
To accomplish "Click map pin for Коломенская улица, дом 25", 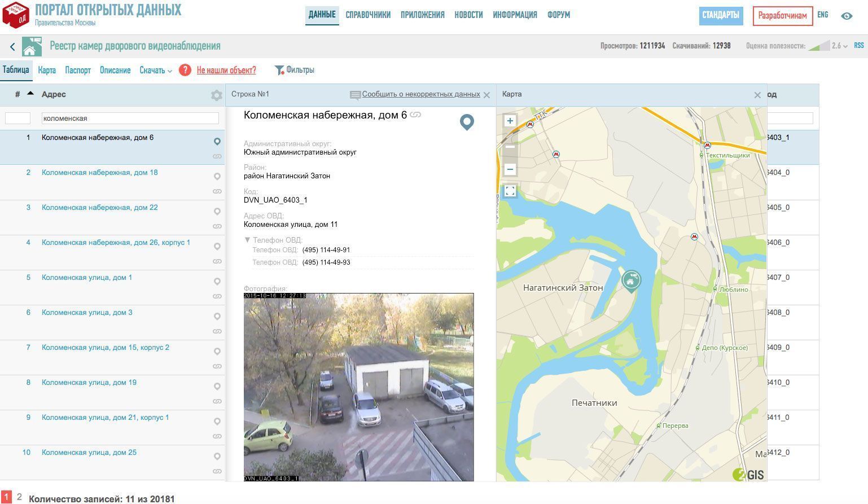I will [217, 457].
